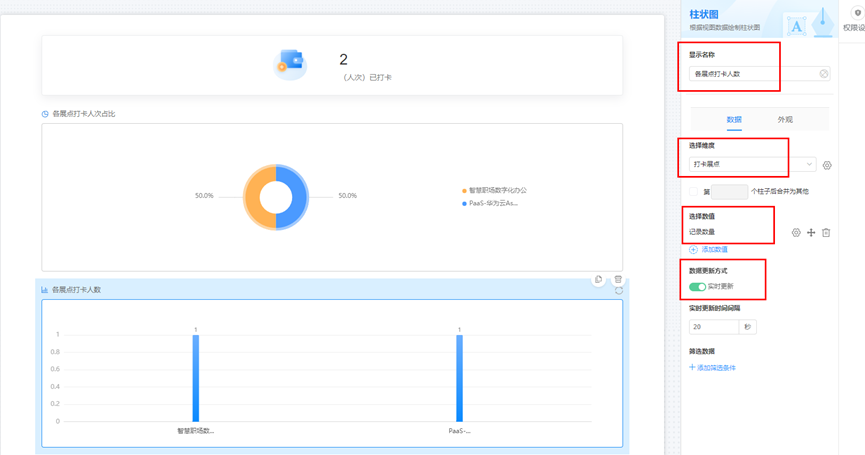Click the 柱状图 panel heading
The width and height of the screenshot is (865, 455).
[703, 15]
